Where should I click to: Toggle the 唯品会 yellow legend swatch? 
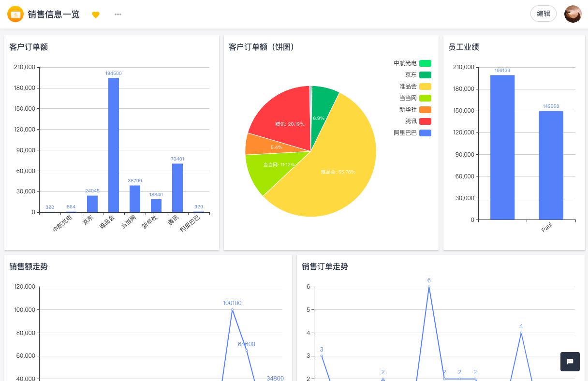click(x=425, y=87)
